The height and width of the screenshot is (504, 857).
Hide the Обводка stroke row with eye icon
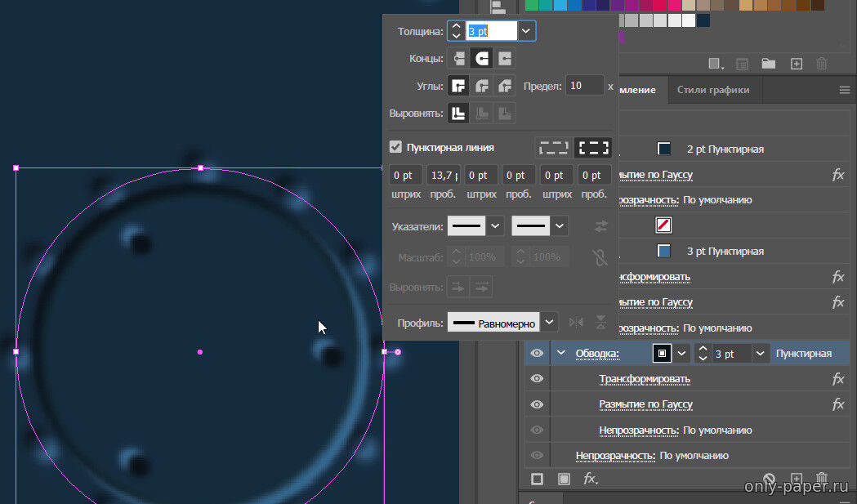[537, 354]
